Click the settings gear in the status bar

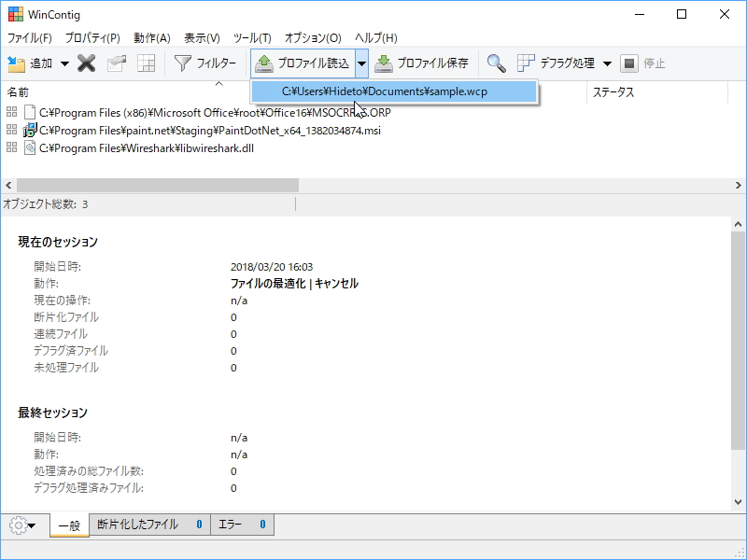(x=19, y=525)
